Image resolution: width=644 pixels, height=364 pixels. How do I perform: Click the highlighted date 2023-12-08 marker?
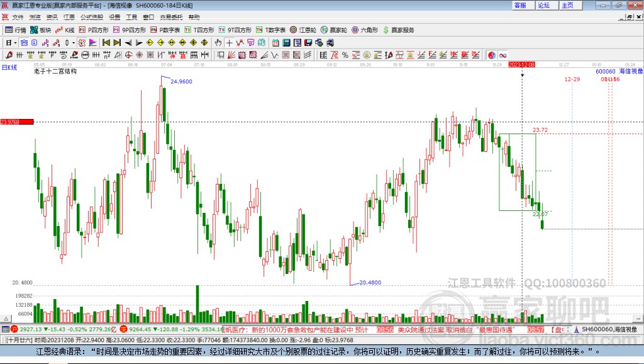pos(521,65)
